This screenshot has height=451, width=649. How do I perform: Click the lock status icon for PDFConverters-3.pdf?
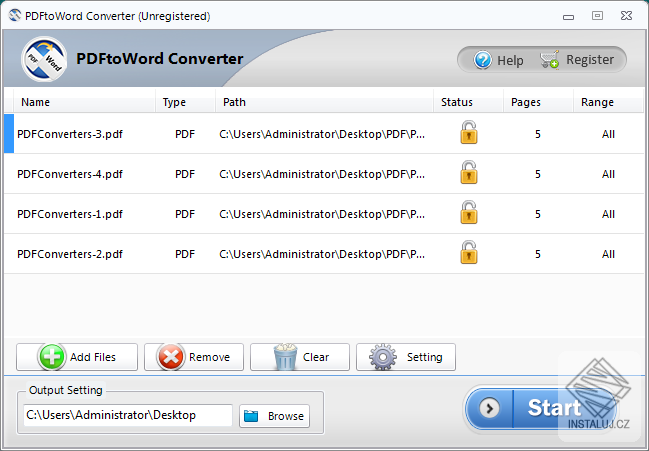469,132
